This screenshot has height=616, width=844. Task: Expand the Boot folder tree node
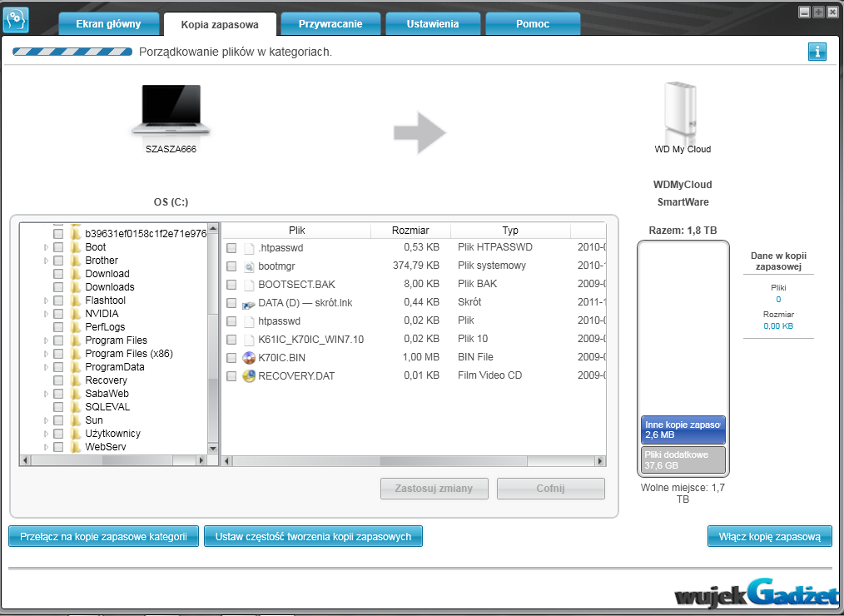pyautogui.click(x=47, y=247)
